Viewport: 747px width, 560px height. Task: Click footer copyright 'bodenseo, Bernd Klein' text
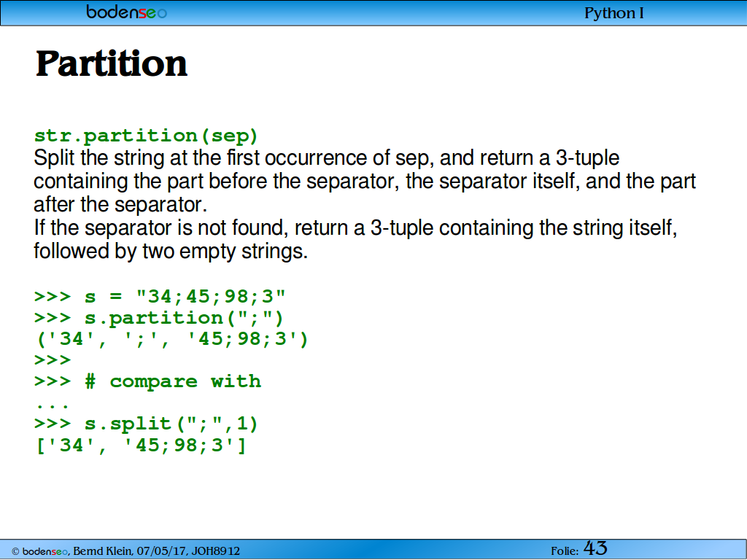[x=125, y=551]
